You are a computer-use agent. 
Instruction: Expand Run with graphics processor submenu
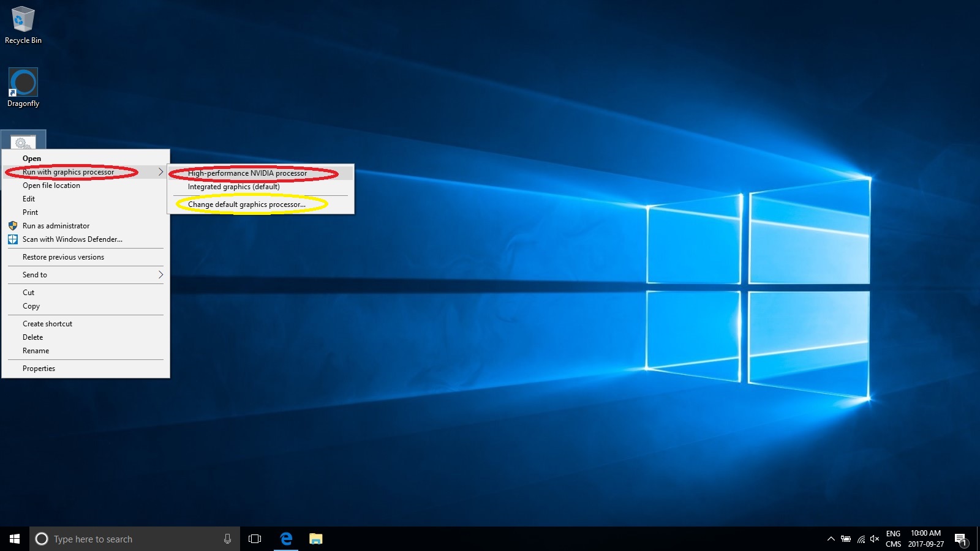[x=68, y=172]
